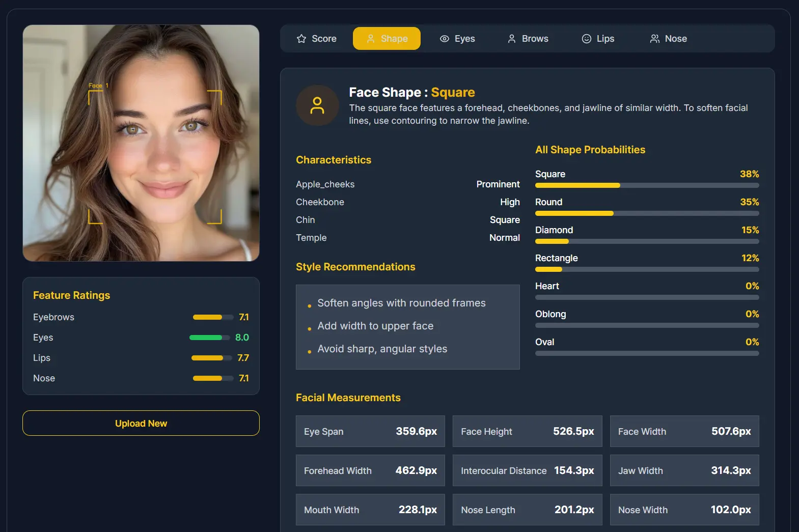Click the Rectangle probability bar

(x=647, y=269)
